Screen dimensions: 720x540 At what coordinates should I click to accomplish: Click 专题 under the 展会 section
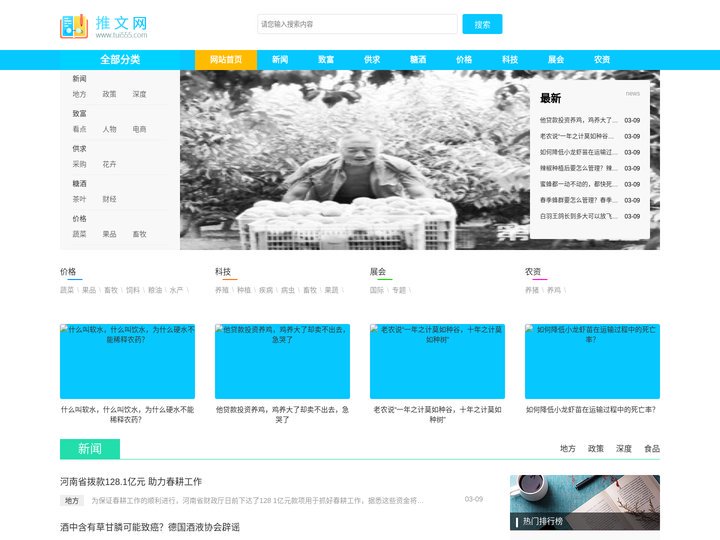pos(399,290)
